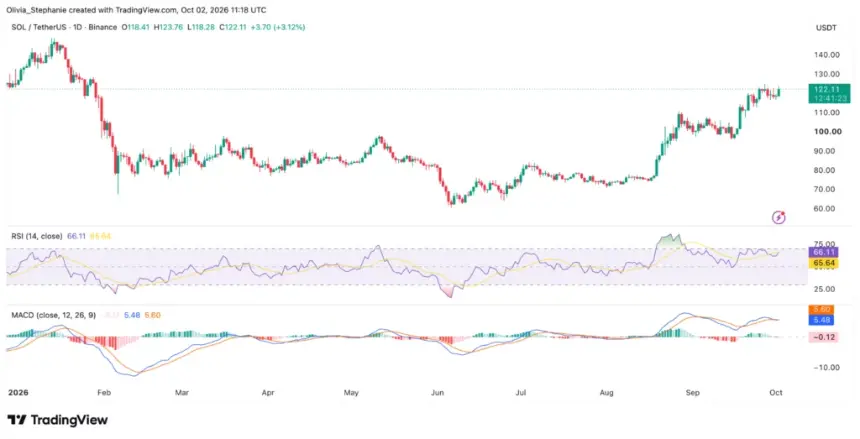Click the low value L118.28
Screen dimensions: 860x439
click(203, 27)
